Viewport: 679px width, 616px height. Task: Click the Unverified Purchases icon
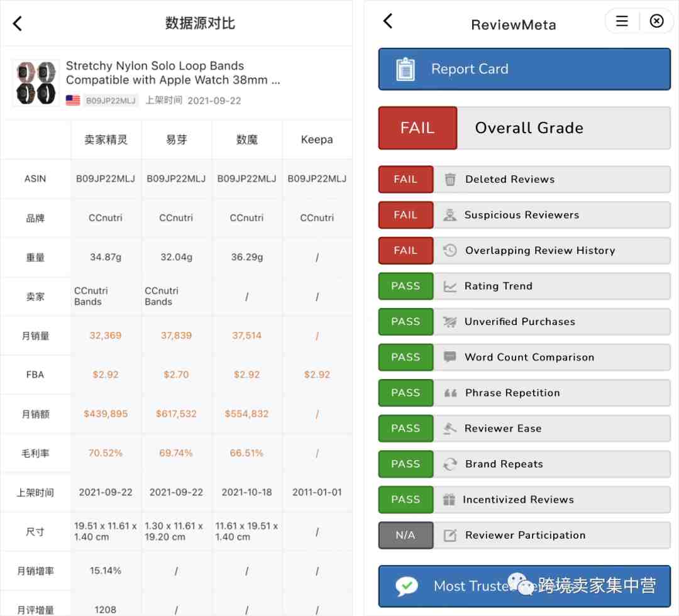tap(450, 322)
